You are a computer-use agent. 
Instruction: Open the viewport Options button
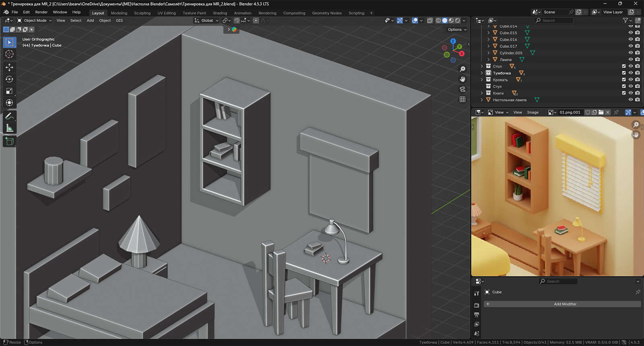(x=457, y=29)
